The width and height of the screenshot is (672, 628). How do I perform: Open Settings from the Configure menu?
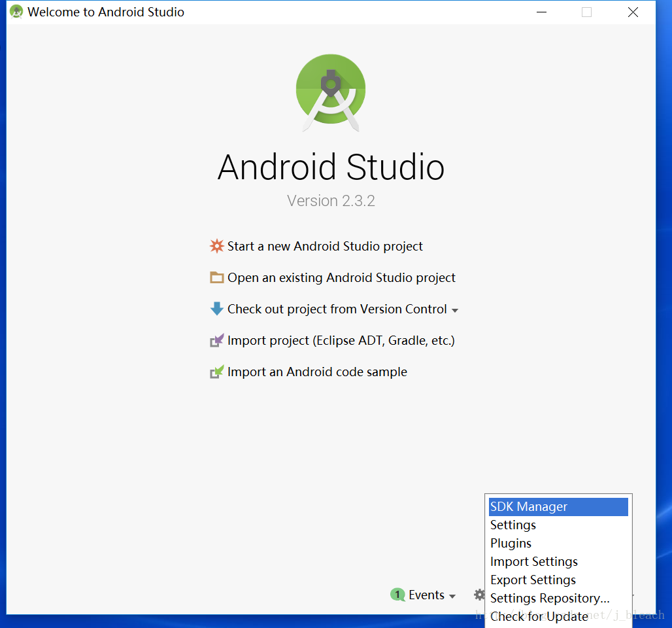[558, 525]
